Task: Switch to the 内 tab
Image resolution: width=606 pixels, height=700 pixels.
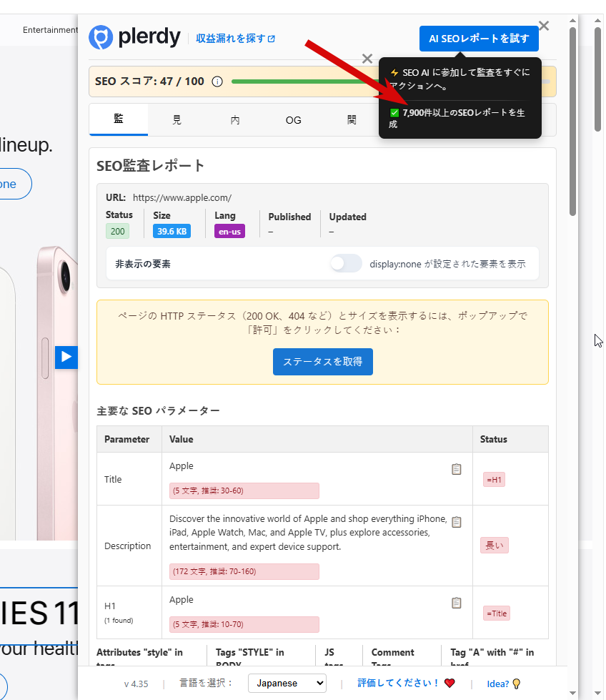Action: pos(235,119)
